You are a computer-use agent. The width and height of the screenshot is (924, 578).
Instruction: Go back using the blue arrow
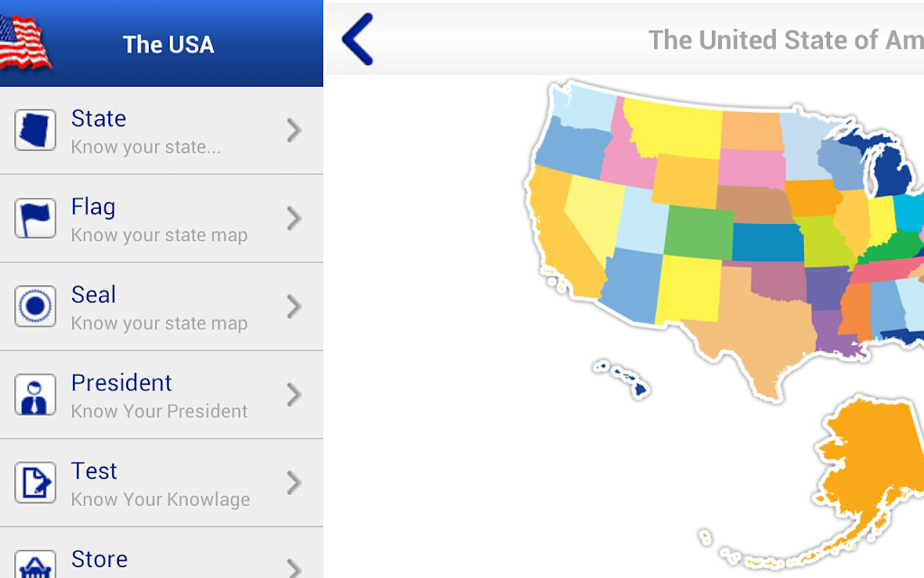(357, 39)
